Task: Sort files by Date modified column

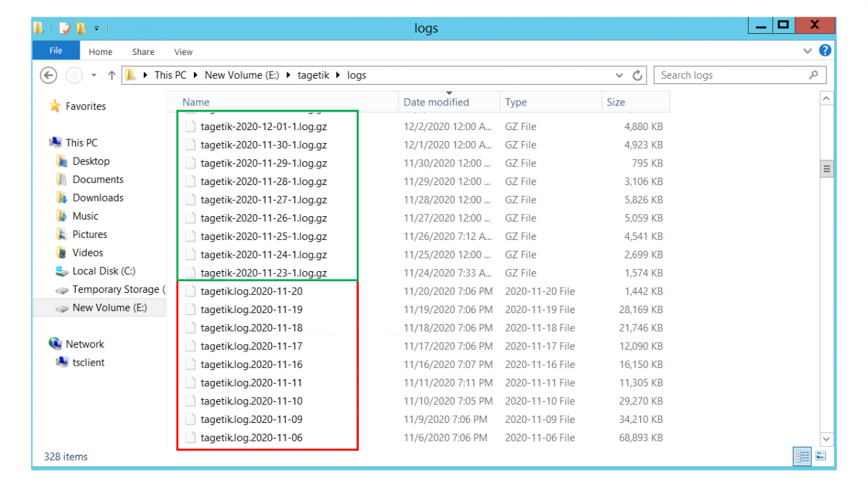Action: click(x=436, y=102)
